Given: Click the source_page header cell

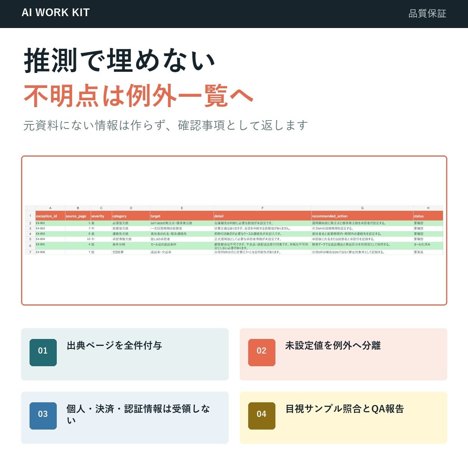Looking at the screenshot, I should [78, 216].
